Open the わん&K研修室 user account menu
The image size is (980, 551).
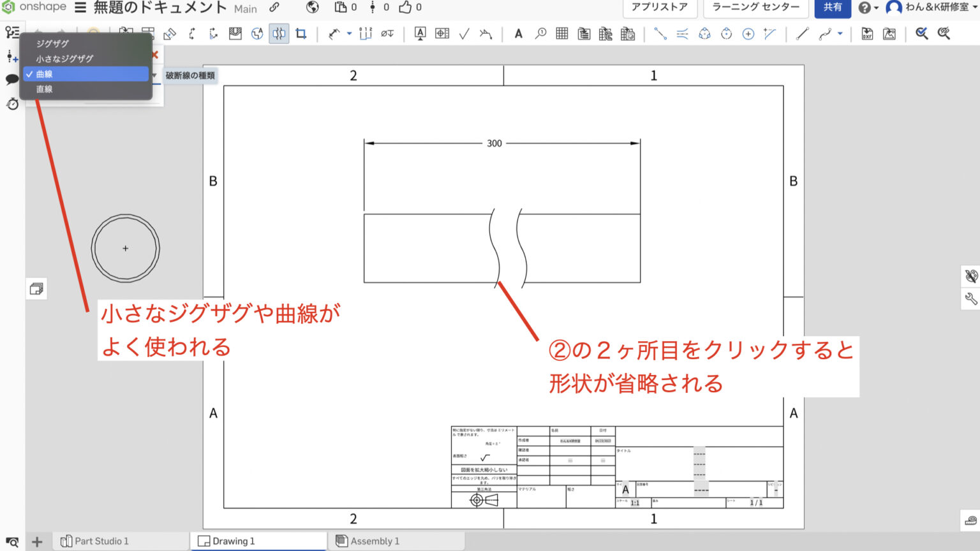[932, 8]
